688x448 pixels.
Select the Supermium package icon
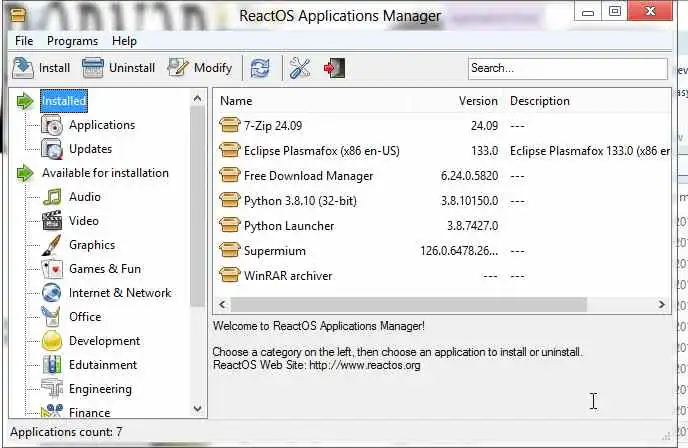point(229,251)
